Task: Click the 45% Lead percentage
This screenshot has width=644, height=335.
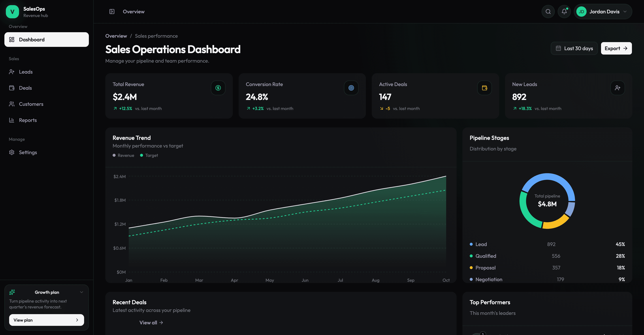Action: 620,244
